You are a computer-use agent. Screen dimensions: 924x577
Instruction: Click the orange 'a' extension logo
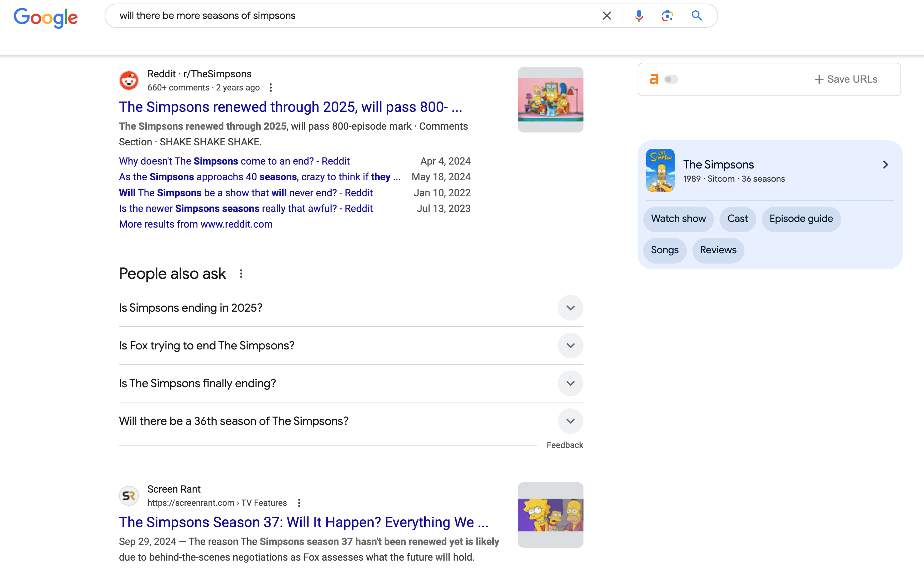tap(654, 79)
